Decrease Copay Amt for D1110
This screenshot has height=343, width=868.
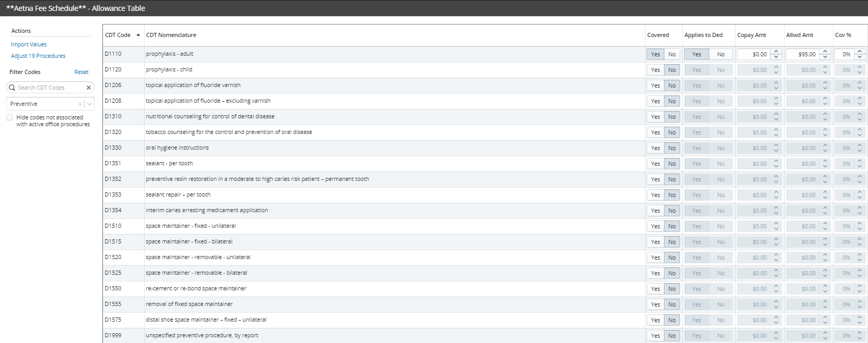776,57
